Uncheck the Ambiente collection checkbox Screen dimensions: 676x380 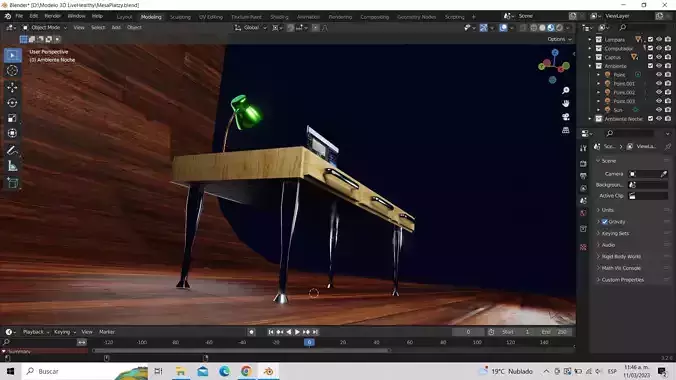[x=651, y=66]
